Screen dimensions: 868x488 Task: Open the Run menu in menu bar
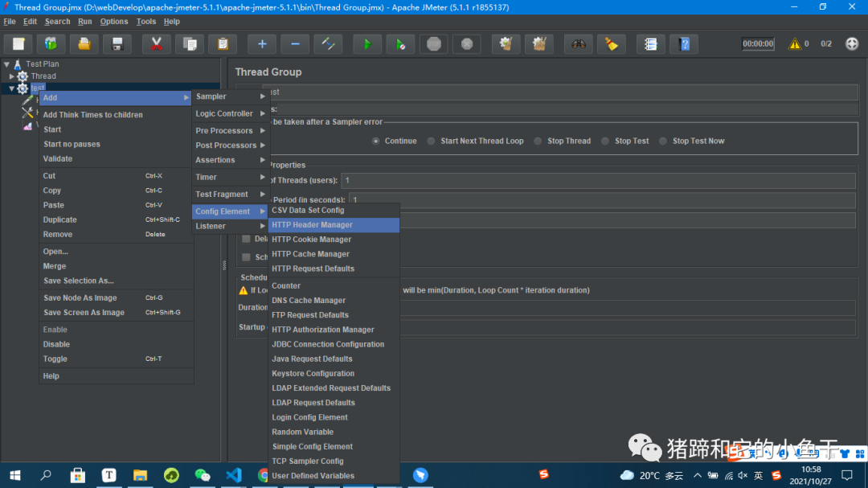pos(84,22)
